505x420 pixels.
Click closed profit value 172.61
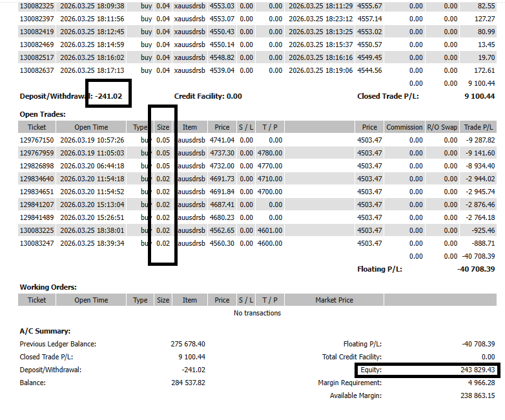pyautogui.click(x=485, y=70)
